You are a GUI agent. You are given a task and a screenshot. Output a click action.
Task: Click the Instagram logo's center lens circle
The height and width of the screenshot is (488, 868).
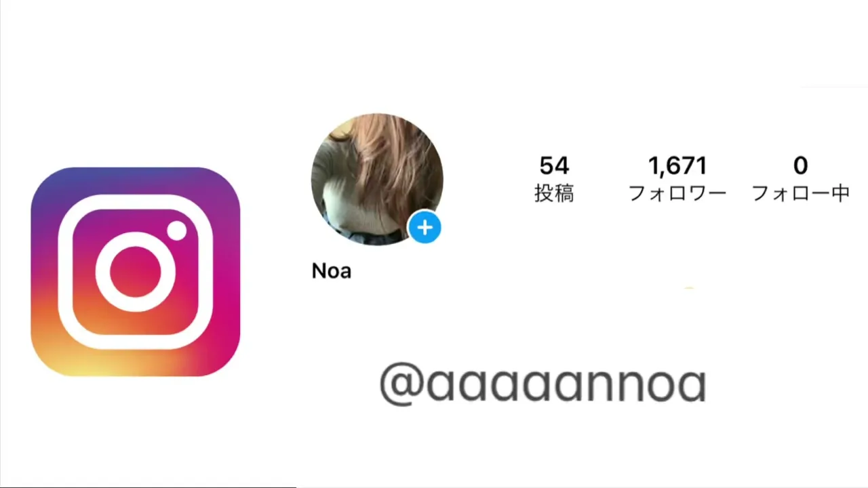(136, 272)
